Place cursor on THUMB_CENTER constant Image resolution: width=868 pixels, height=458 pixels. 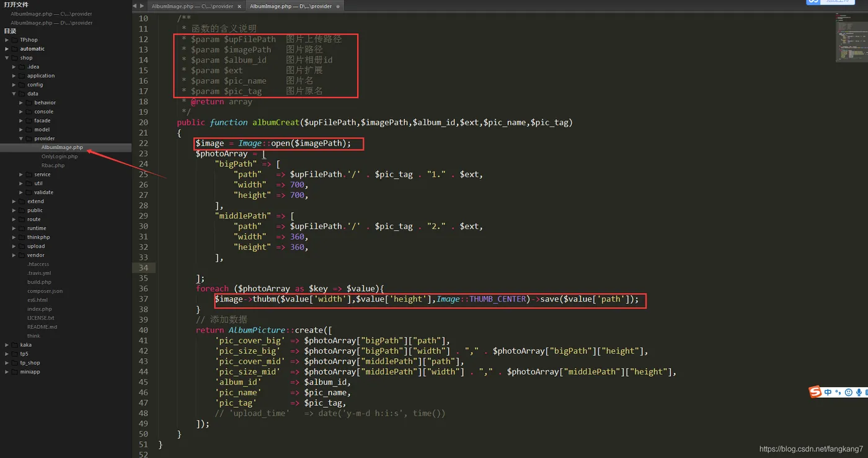(498, 299)
